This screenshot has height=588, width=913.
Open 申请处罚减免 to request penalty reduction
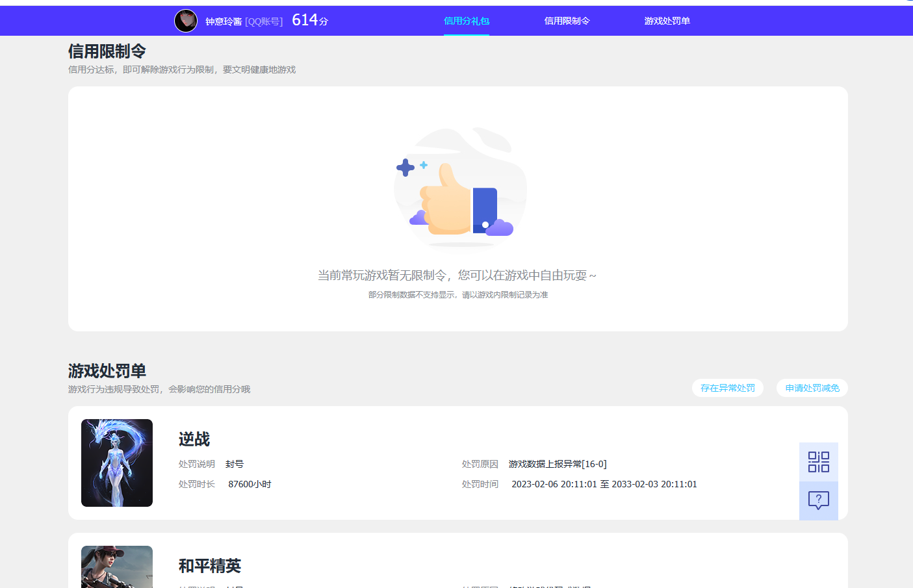(x=812, y=387)
